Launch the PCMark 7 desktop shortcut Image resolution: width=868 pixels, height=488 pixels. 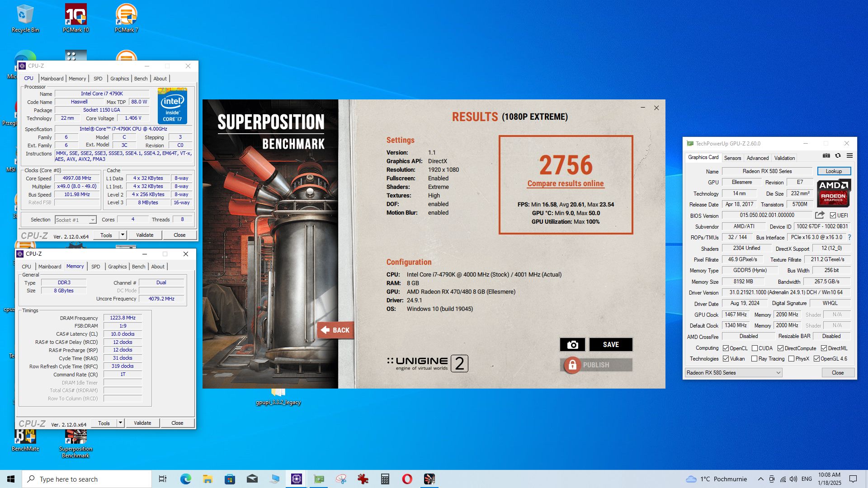coord(126,18)
